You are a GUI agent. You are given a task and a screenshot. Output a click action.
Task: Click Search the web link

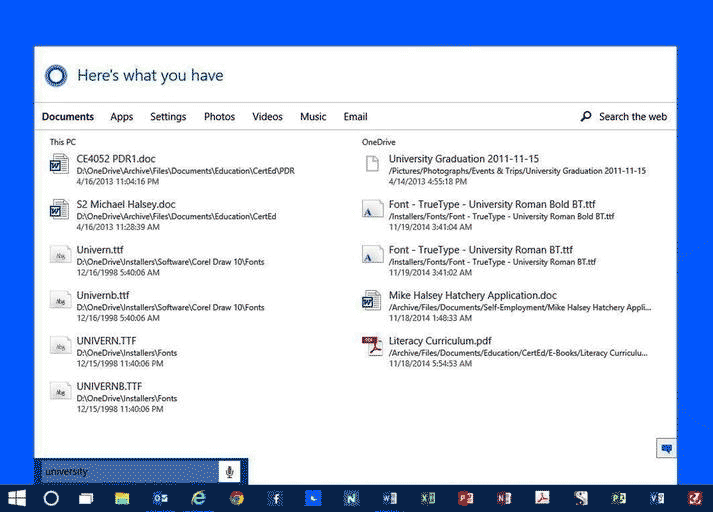click(624, 117)
